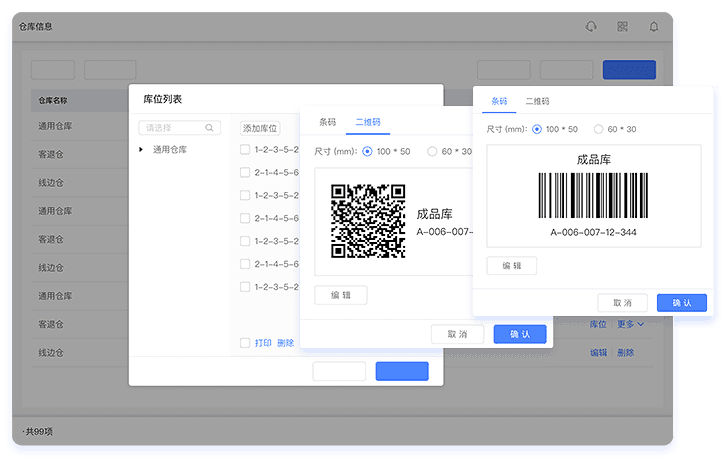This screenshot has height=460, width=727.
Task: Select 二维码 tab in the QR code dialog
Action: click(368, 122)
